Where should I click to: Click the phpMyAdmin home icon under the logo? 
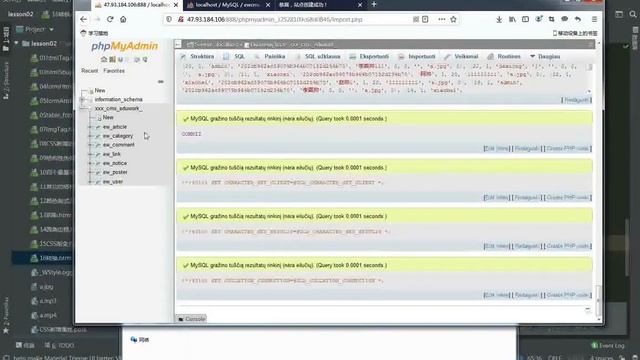pos(104,60)
